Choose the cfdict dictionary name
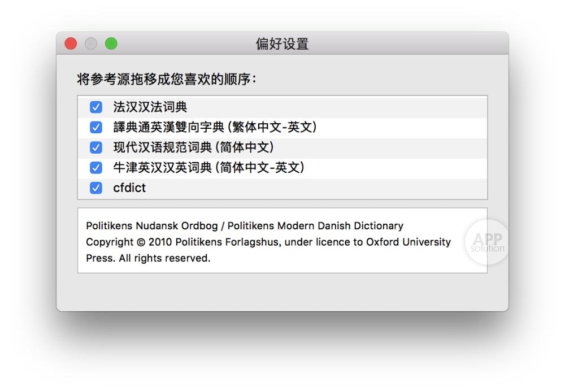The height and width of the screenshot is (392, 565). (129, 188)
